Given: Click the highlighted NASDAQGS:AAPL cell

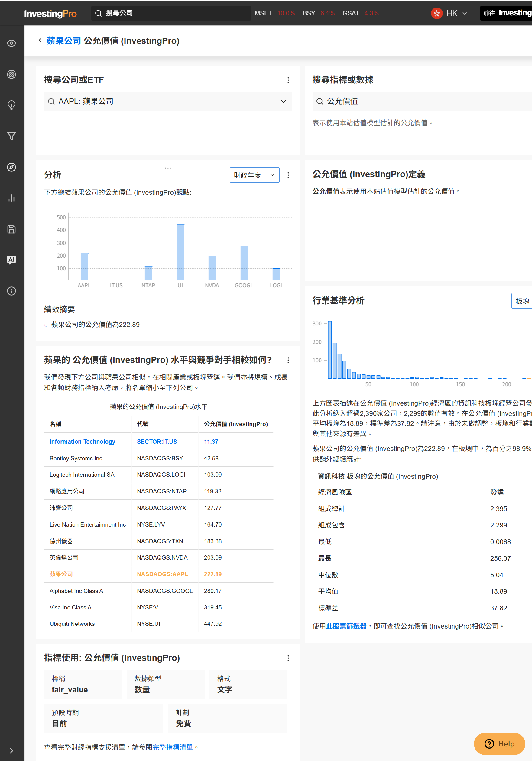Looking at the screenshot, I should [163, 574].
